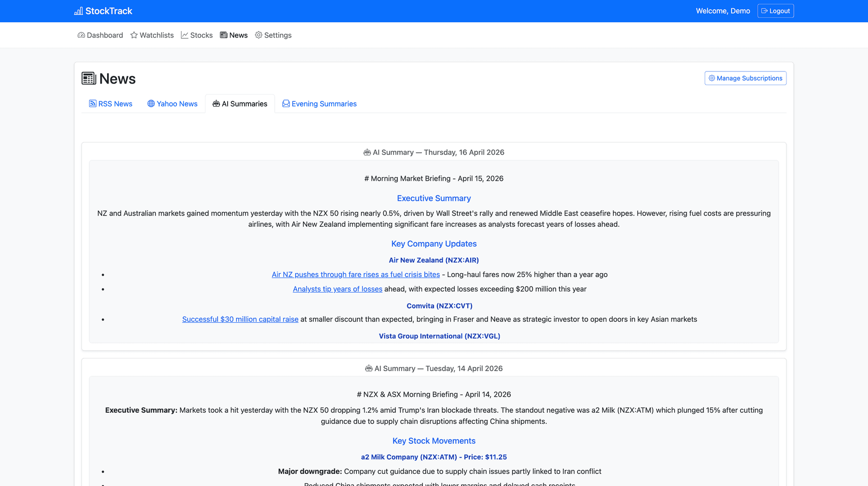868x486 pixels.
Task: Click the Stocks line chart icon
Action: [185, 35]
